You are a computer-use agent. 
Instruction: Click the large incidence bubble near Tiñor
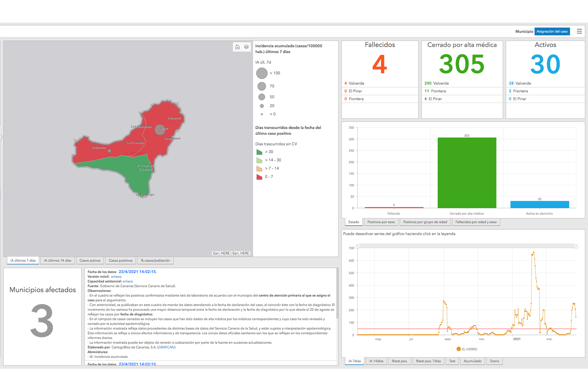point(160,130)
